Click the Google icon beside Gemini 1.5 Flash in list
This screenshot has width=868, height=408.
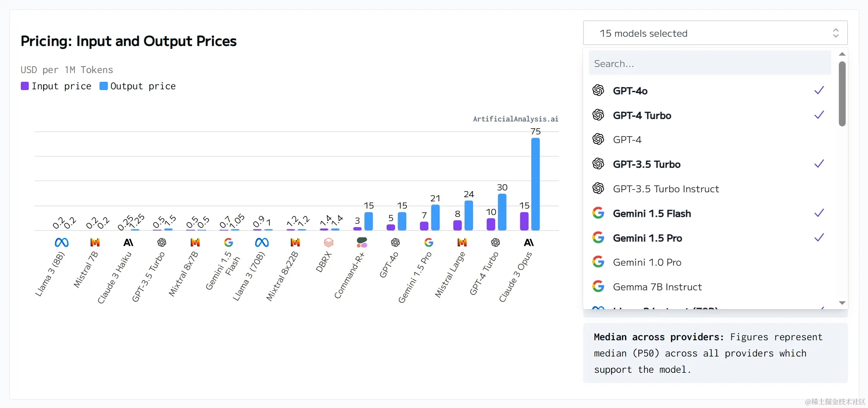[598, 213]
